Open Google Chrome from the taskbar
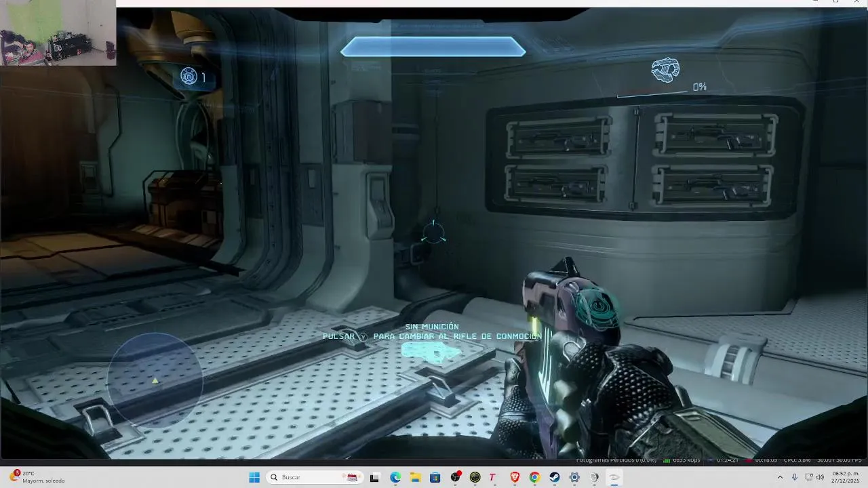Screen dimensions: 868x488 pyautogui.click(x=534, y=477)
